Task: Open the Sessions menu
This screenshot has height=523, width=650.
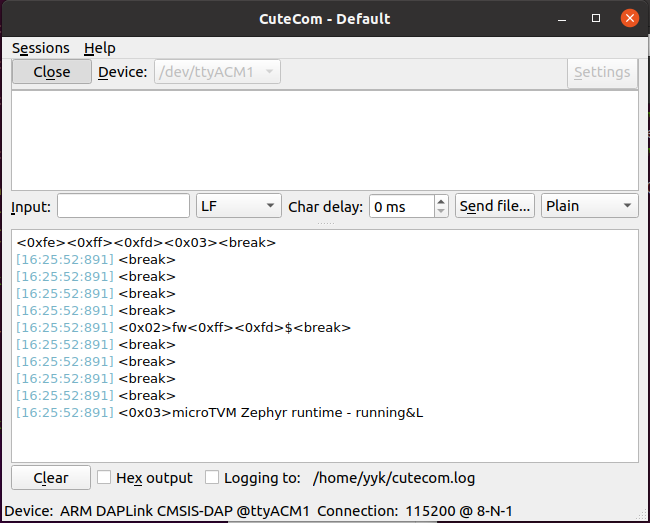Action: pos(40,48)
